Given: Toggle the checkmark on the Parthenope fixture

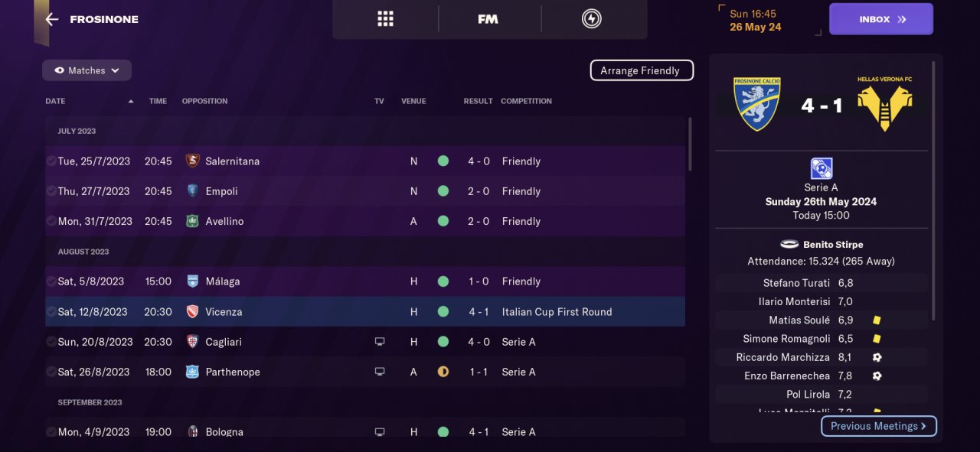Looking at the screenshot, I should click(51, 372).
